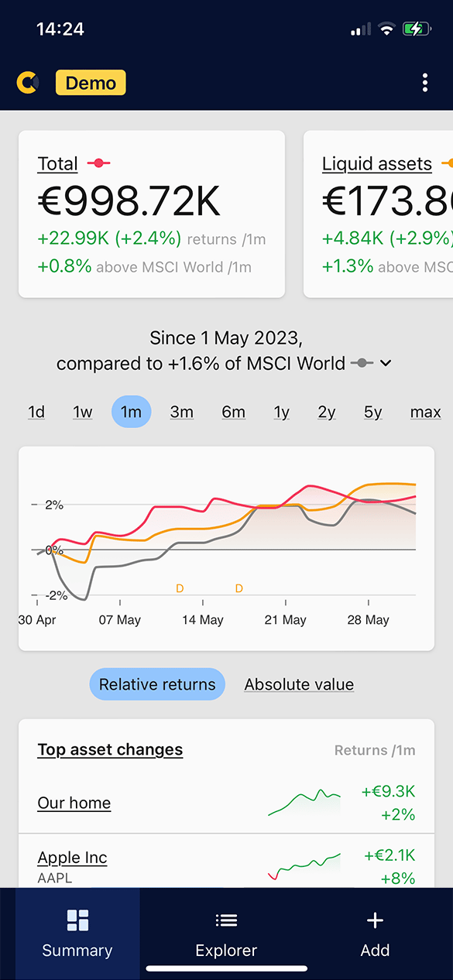Select the 5y time range
Viewport: 453px width, 980px height.
tap(373, 412)
